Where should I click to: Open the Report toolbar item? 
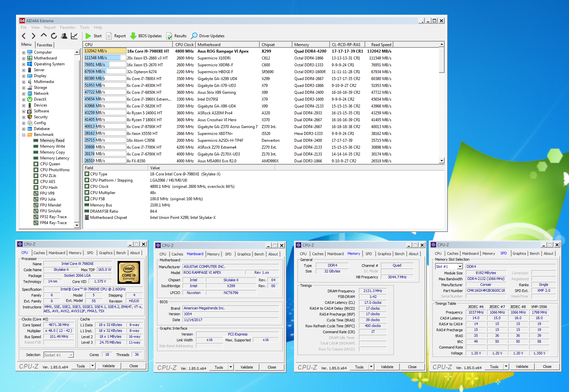point(116,36)
